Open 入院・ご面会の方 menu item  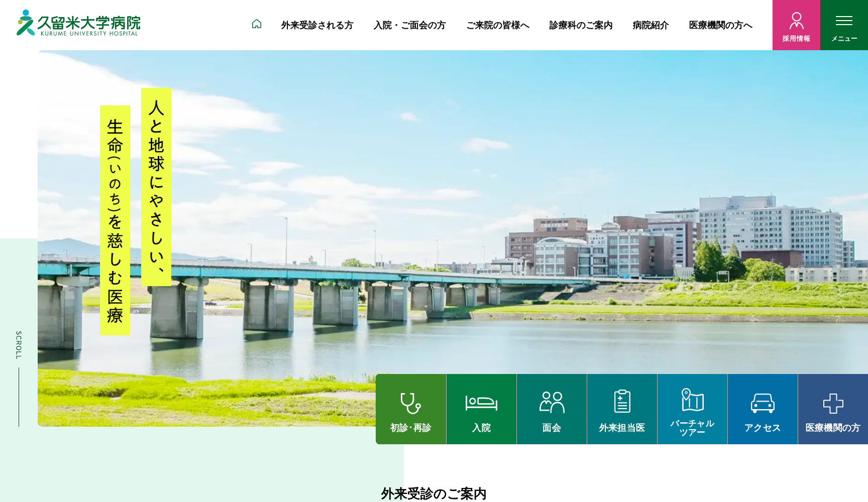(x=409, y=25)
